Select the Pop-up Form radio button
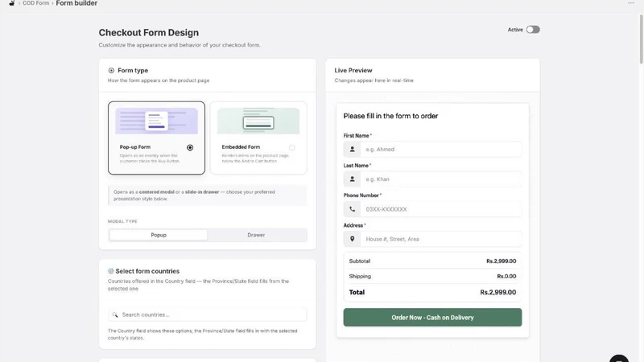 click(190, 148)
